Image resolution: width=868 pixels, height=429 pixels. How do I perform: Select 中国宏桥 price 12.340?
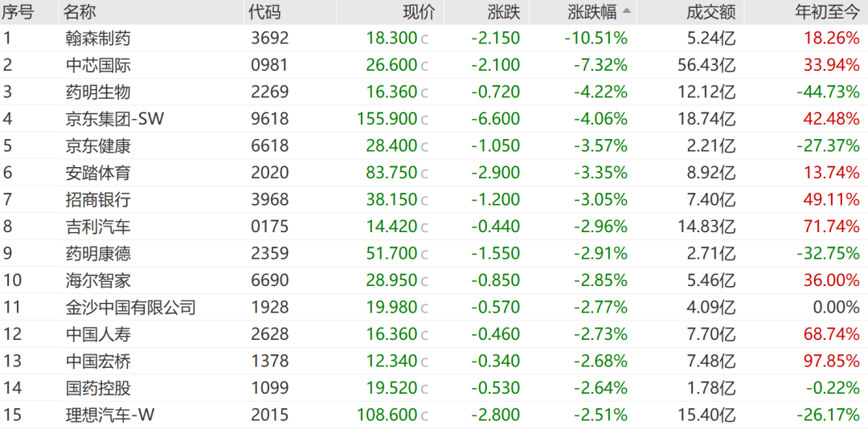coord(391,361)
